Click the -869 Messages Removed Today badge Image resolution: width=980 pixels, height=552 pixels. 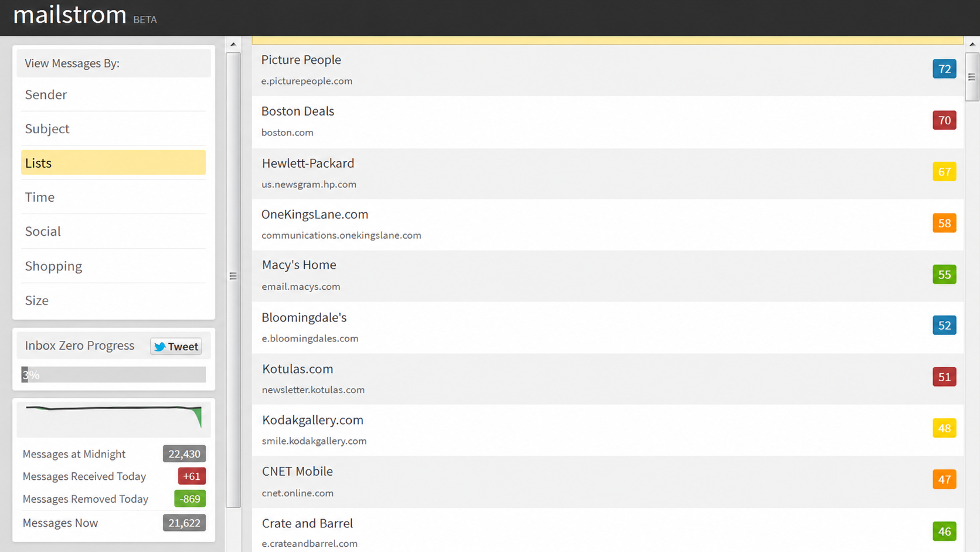pos(190,499)
